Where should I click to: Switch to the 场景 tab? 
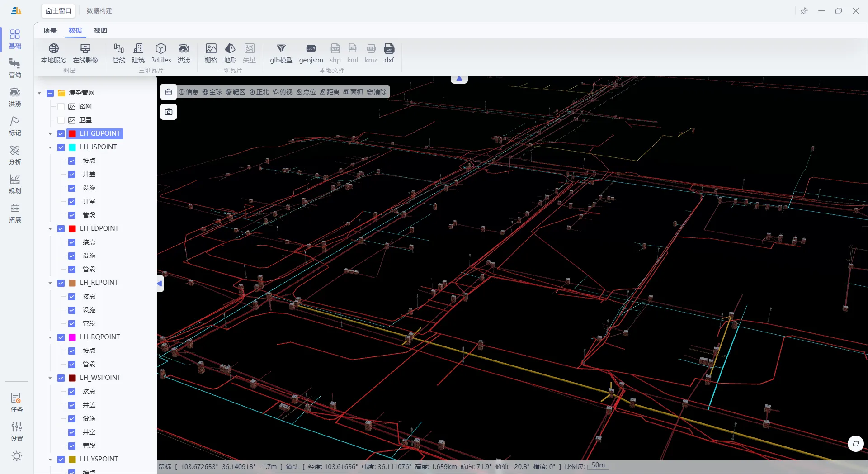tap(50, 30)
